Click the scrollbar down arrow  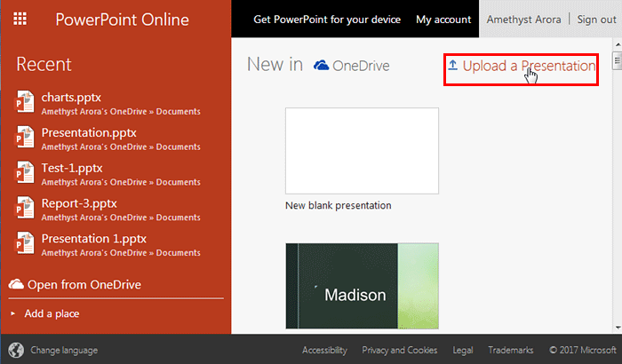click(618, 328)
